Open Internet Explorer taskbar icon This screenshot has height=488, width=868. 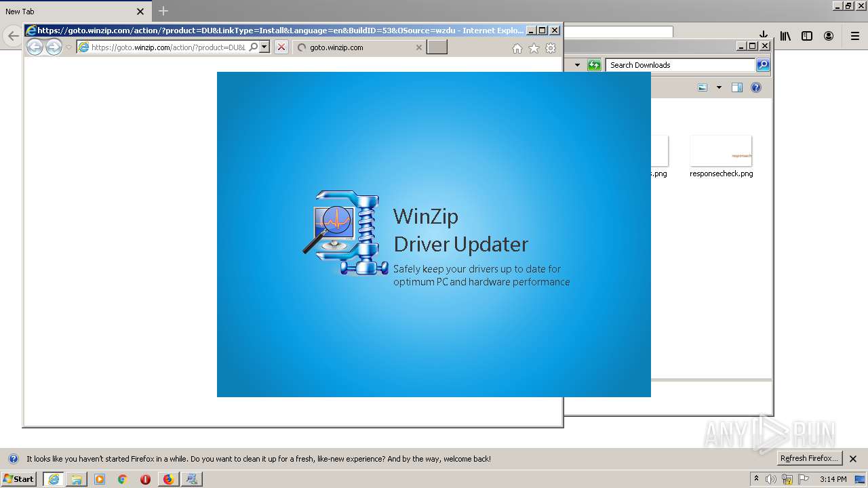(54, 479)
